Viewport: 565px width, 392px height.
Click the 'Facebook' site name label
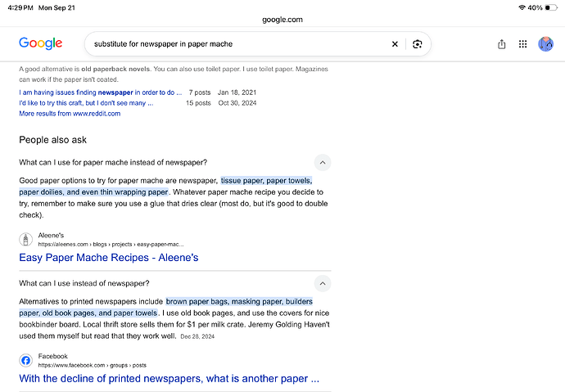[52, 356]
